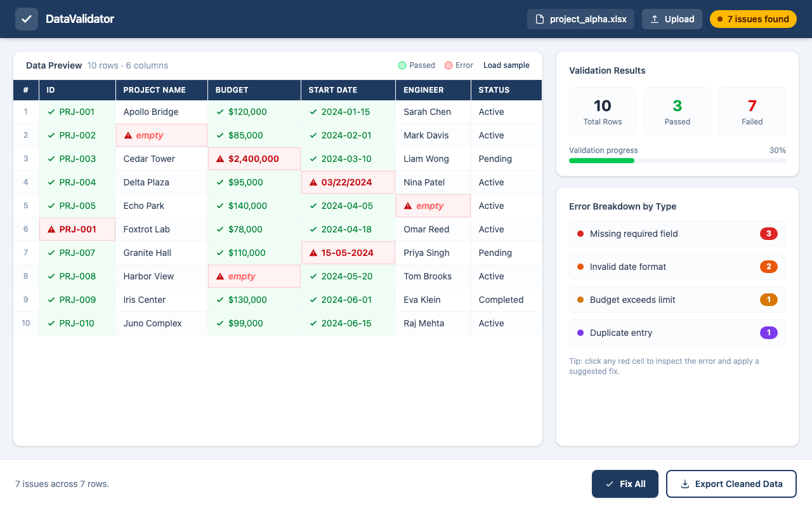Select the Duplicate entry error row

(x=678, y=333)
